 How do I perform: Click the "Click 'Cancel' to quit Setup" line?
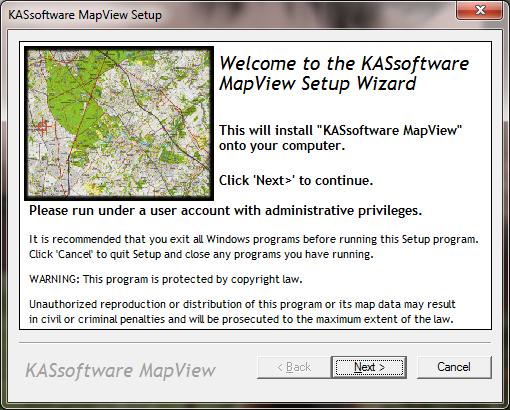pyautogui.click(x=201, y=255)
